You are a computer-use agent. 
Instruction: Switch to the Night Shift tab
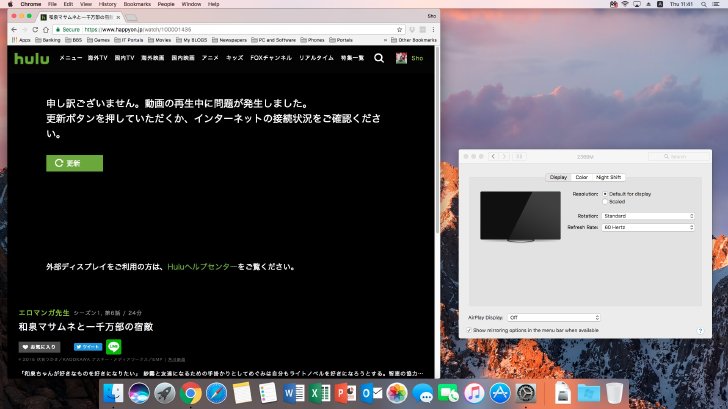pos(608,177)
